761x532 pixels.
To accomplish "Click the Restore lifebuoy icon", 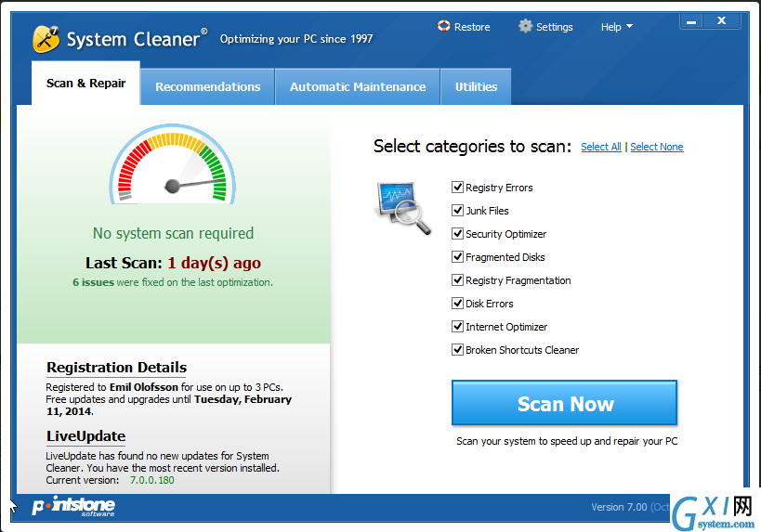I will pos(443,26).
